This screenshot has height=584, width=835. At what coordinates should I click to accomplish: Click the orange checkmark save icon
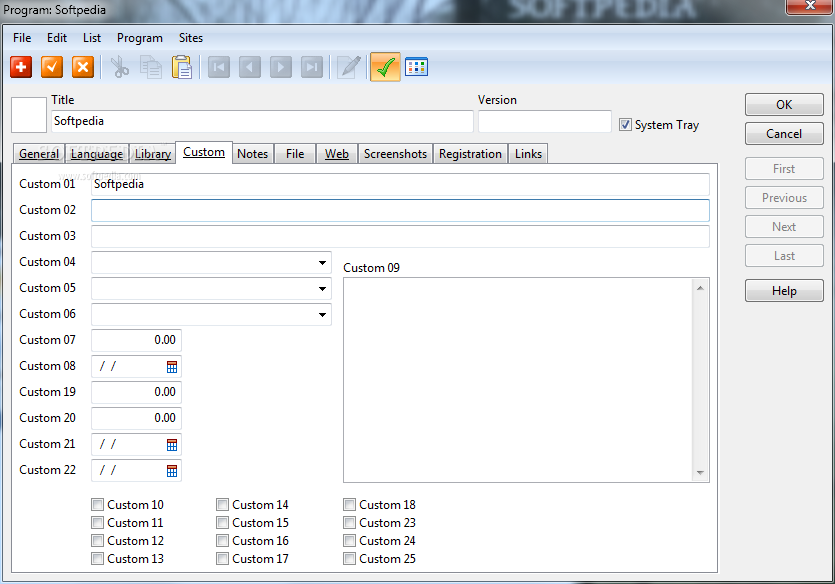click(52, 67)
